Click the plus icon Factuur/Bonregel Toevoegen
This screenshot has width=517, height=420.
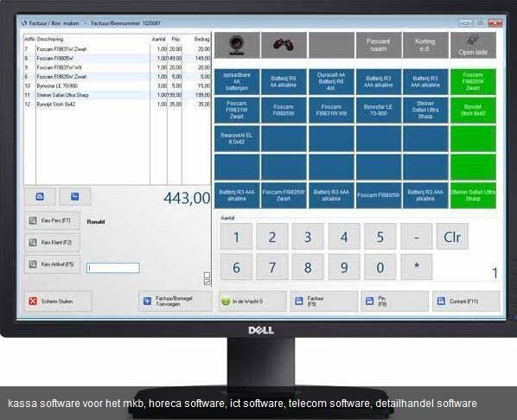147,301
